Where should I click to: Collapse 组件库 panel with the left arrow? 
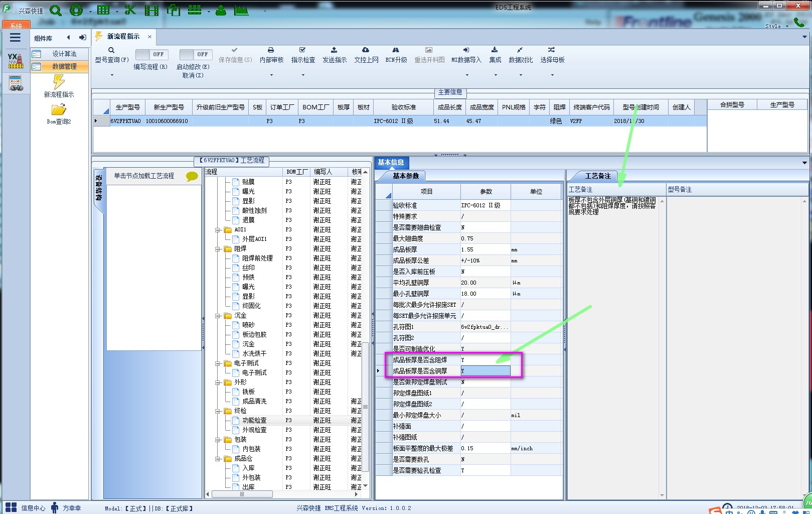tap(69, 38)
